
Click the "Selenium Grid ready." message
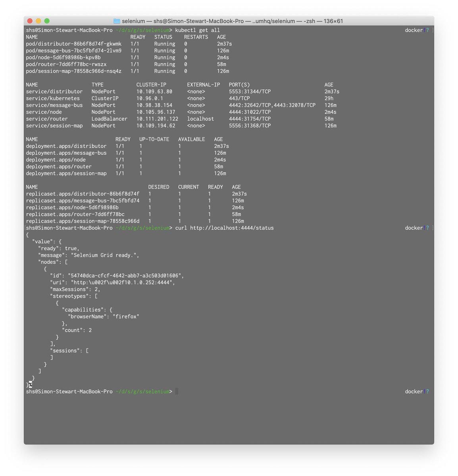click(x=104, y=255)
